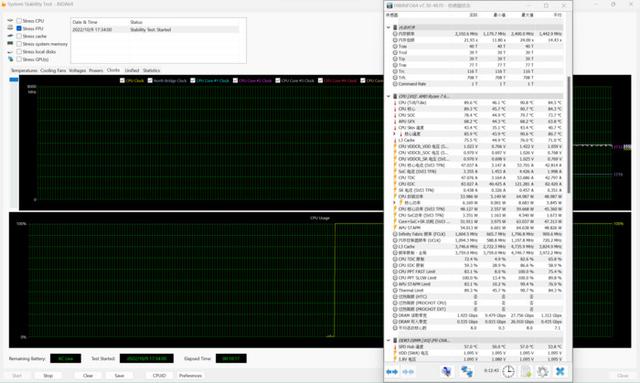Click the grayed collapse arrows icon in HWiNFO

tap(408, 372)
